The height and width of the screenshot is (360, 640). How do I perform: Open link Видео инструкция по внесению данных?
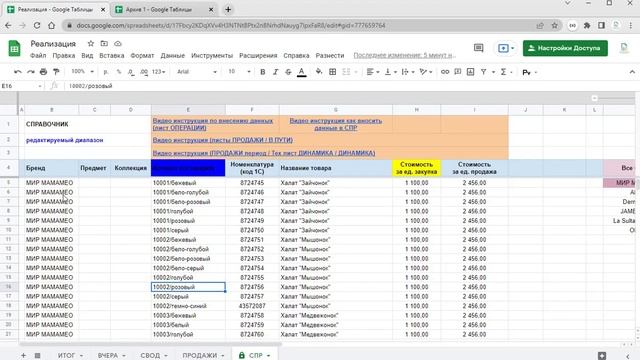213,124
